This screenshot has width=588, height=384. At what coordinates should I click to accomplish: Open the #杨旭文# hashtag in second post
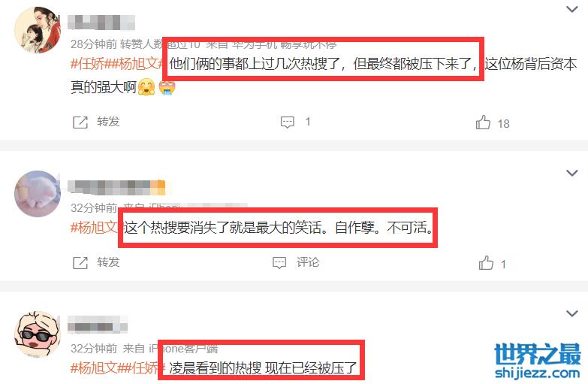pos(95,228)
